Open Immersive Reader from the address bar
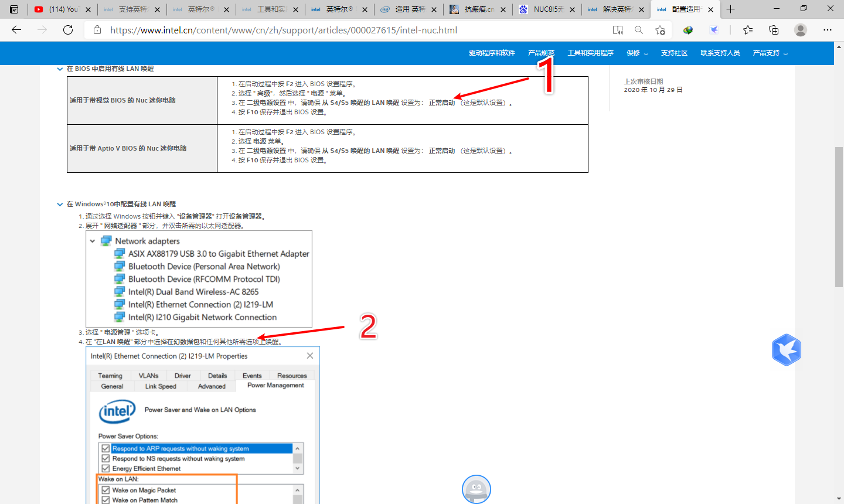 [x=618, y=30]
